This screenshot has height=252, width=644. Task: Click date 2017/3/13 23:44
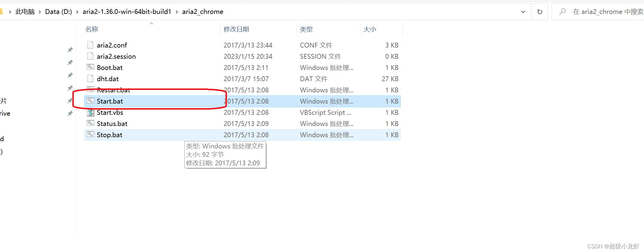pos(248,45)
